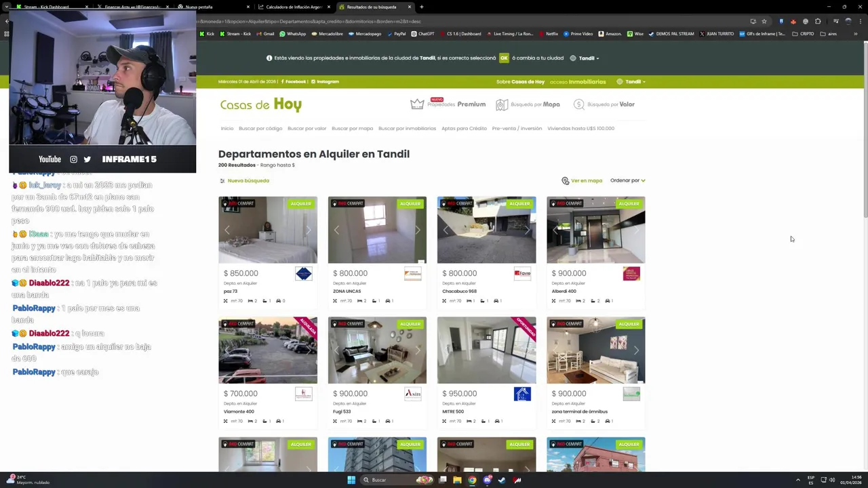Open Buscar por inmobiliarias menu item
Screen dimensions: 868x488
pyautogui.click(x=407, y=129)
